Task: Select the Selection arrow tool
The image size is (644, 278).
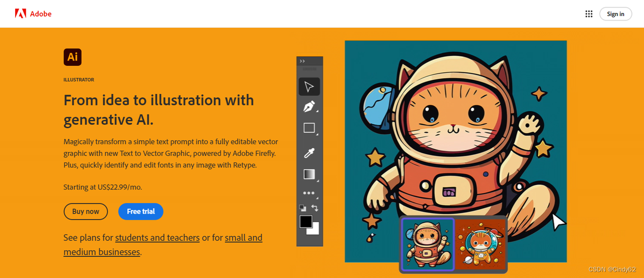Action: [x=309, y=86]
